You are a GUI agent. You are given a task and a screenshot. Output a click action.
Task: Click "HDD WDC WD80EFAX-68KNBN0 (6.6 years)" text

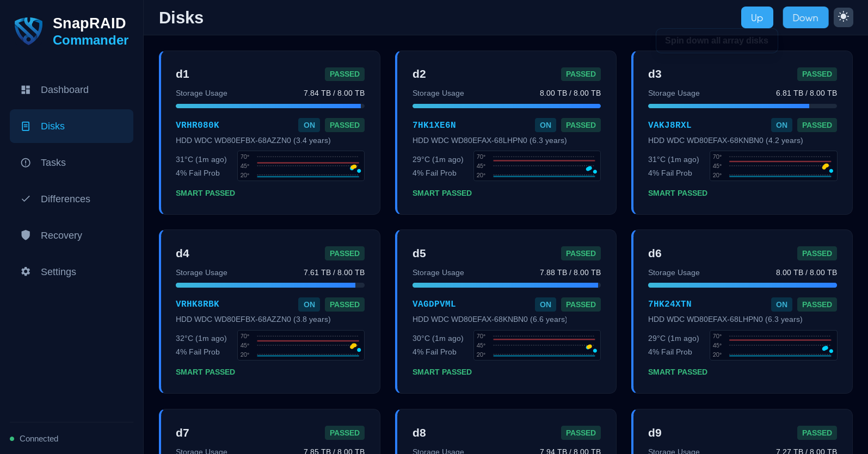[x=490, y=319]
